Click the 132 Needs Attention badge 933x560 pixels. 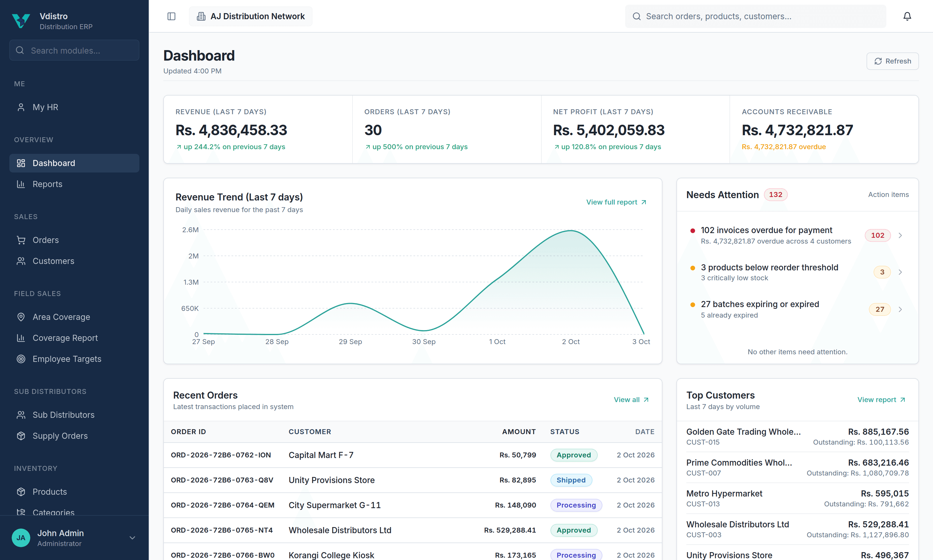pos(776,195)
